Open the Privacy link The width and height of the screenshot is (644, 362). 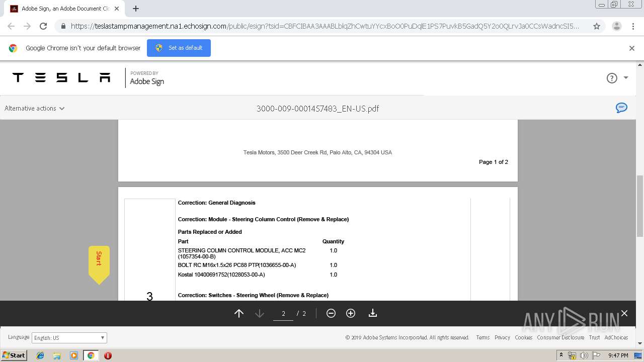[502, 337]
